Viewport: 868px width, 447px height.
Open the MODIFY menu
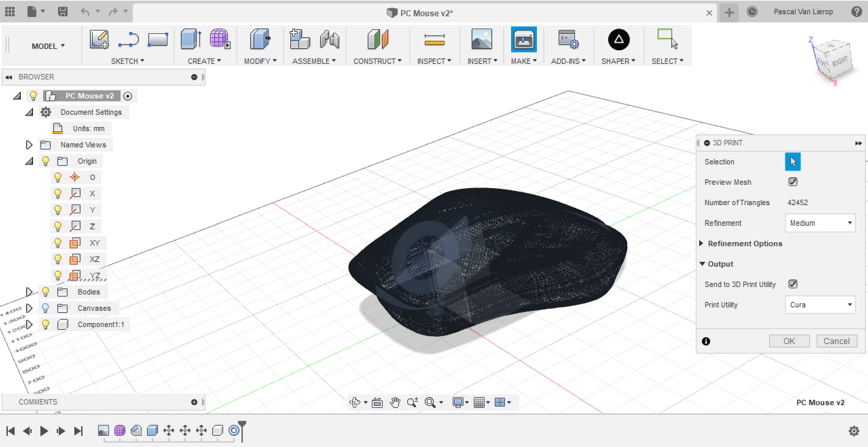260,61
